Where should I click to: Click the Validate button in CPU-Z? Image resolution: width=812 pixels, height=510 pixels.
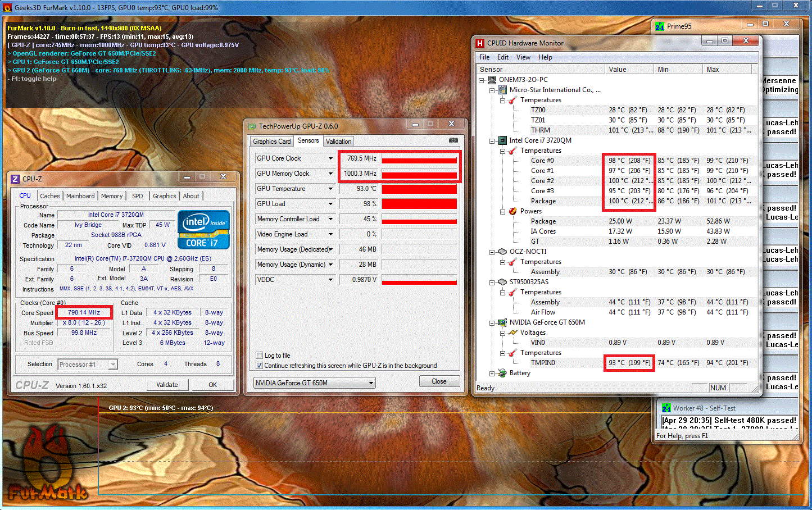(x=167, y=385)
